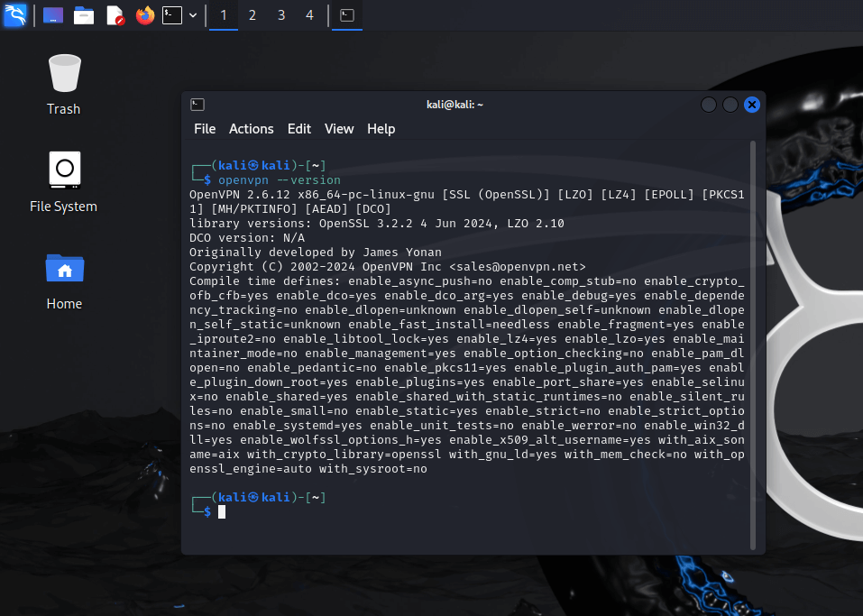Switch to workspace 2
This screenshot has height=616, width=863.
pos(252,15)
